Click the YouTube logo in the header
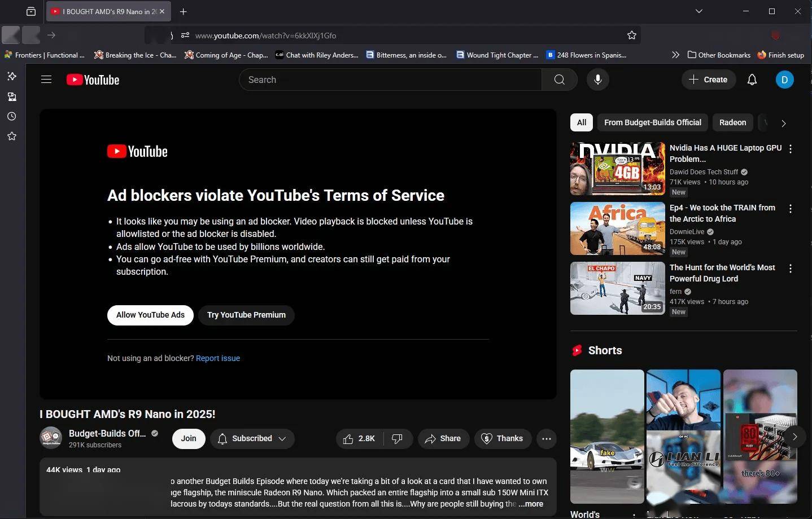The height and width of the screenshot is (519, 812). click(93, 80)
